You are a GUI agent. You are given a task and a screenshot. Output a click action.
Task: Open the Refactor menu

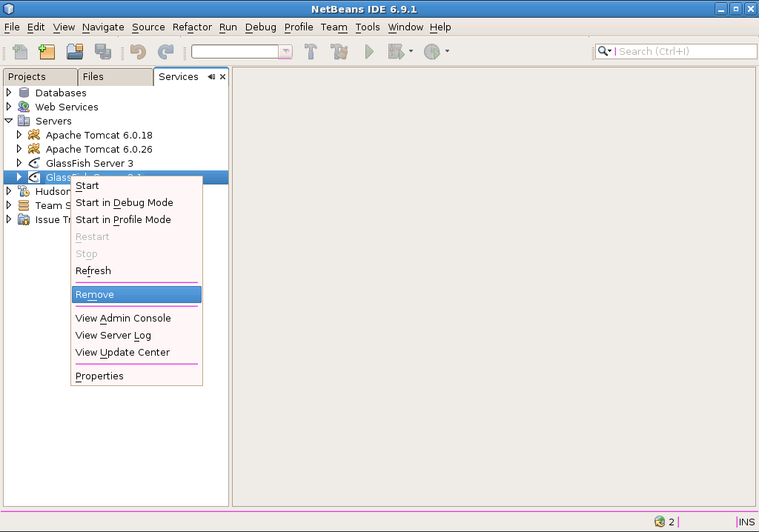pos(192,27)
